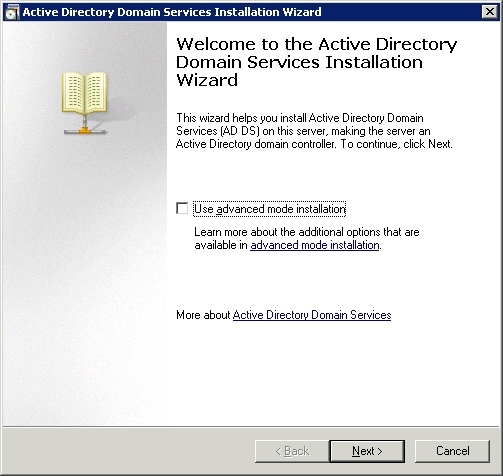This screenshot has width=503, height=476.
Task: Click the window title 'Active Directory Domain Services Installation Wizard'
Action: (x=172, y=12)
